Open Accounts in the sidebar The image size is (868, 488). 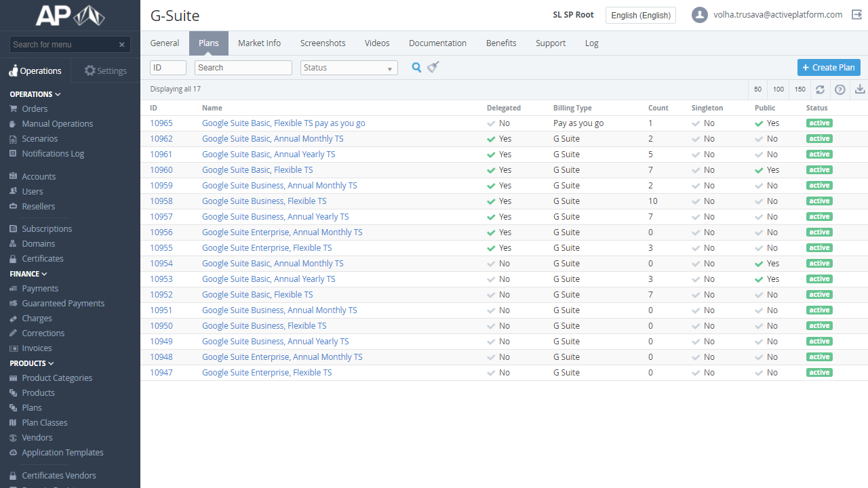pyautogui.click(x=39, y=176)
